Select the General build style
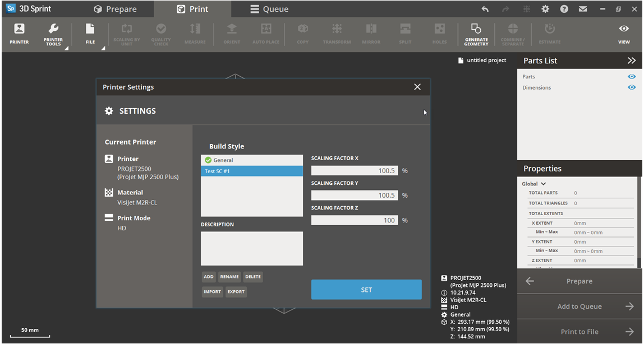 click(251, 160)
